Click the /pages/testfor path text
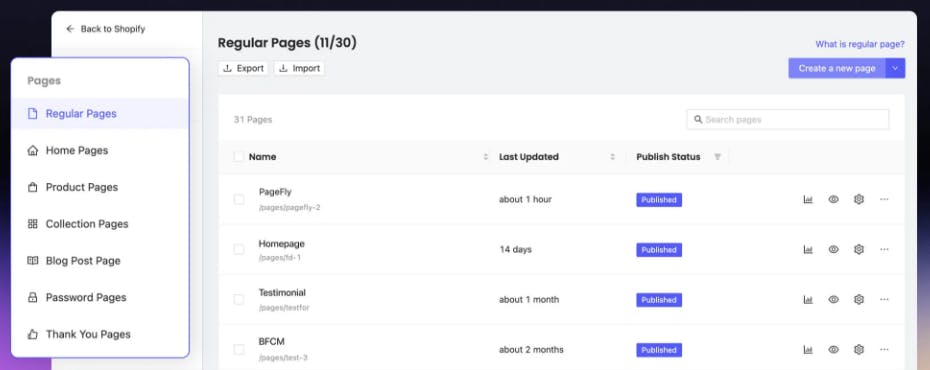Image resolution: width=930 pixels, height=370 pixels. pos(284,308)
